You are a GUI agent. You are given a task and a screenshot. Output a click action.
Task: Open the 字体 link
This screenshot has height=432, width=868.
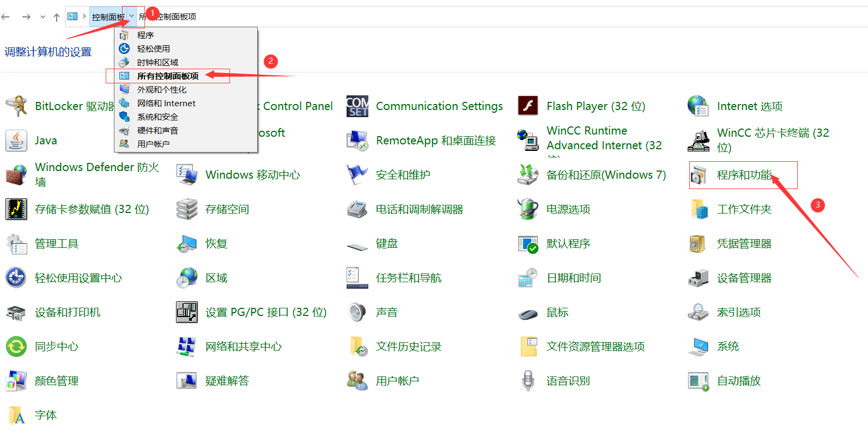[x=46, y=415]
